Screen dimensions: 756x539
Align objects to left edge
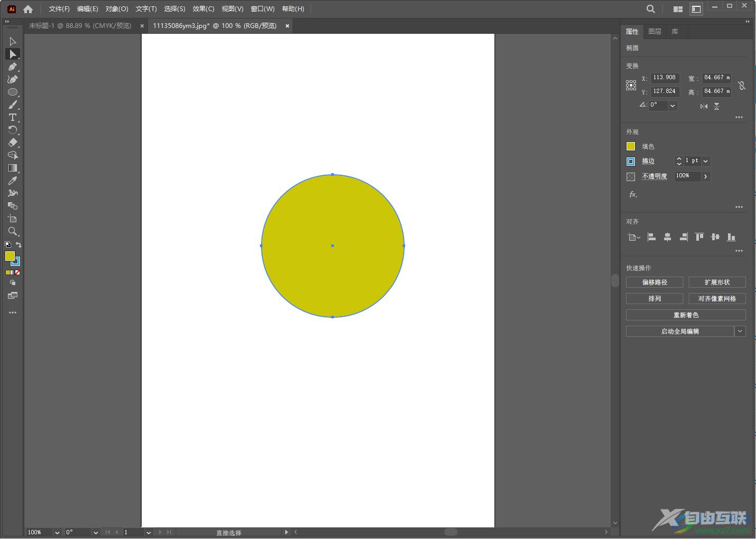click(651, 237)
